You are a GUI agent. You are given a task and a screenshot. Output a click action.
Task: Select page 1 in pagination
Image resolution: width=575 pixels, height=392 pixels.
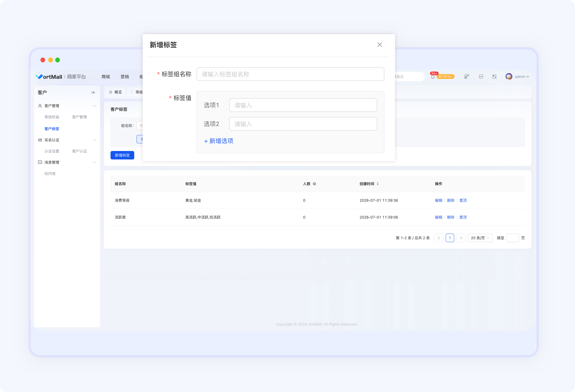[450, 238]
